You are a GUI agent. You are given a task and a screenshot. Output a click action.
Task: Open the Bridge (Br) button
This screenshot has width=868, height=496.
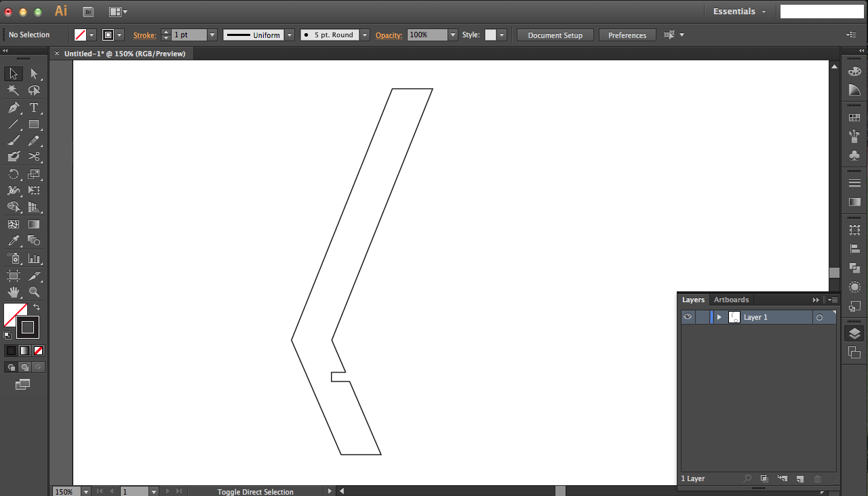click(x=88, y=12)
